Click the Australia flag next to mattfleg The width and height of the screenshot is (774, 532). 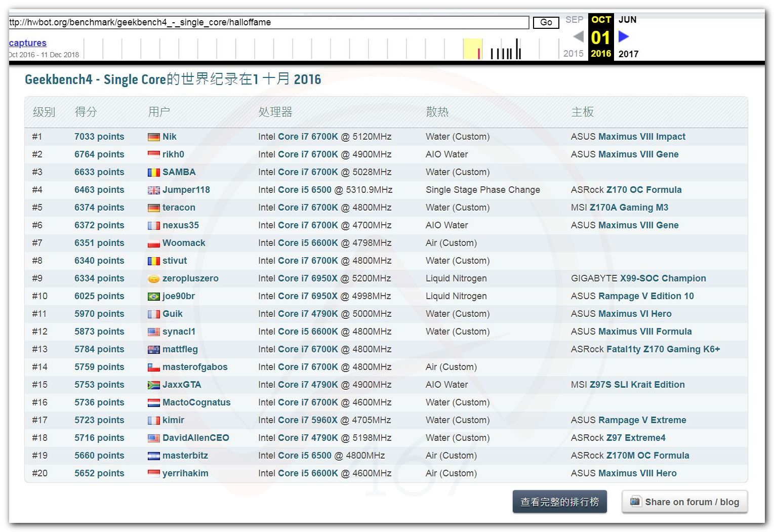tap(153, 350)
